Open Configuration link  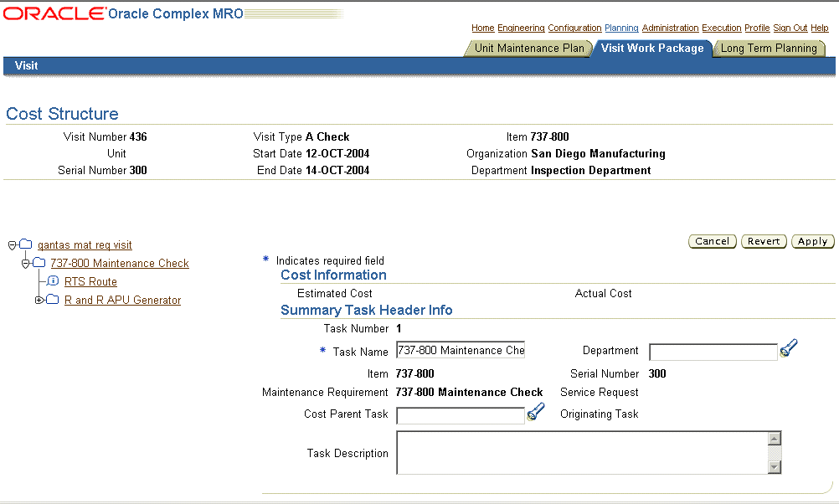point(574,28)
